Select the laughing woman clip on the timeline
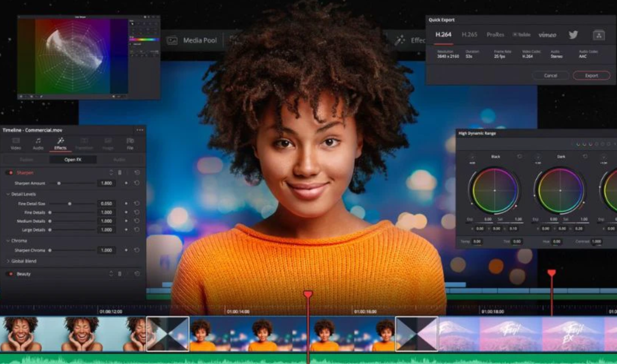Viewport: 617px width, 364px height. pos(73,334)
